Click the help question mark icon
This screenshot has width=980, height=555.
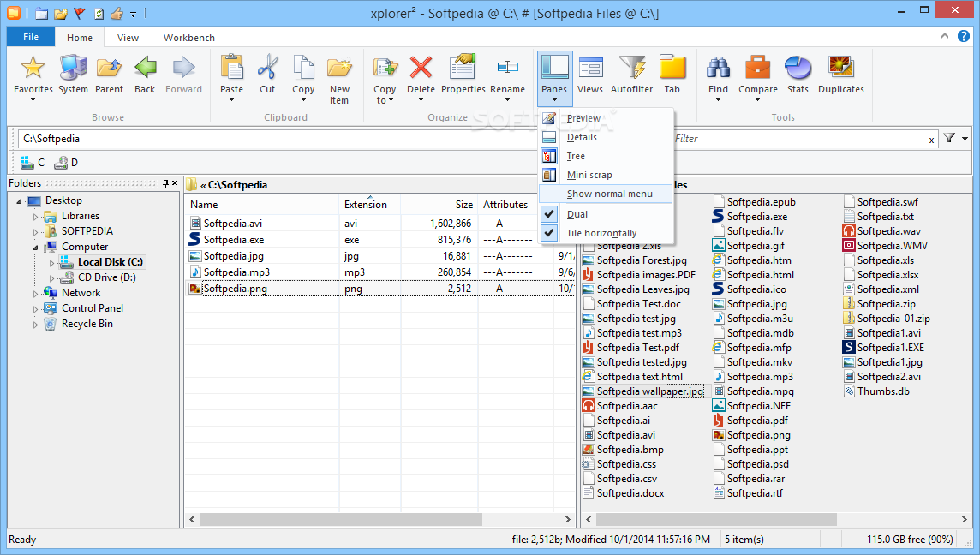(964, 36)
